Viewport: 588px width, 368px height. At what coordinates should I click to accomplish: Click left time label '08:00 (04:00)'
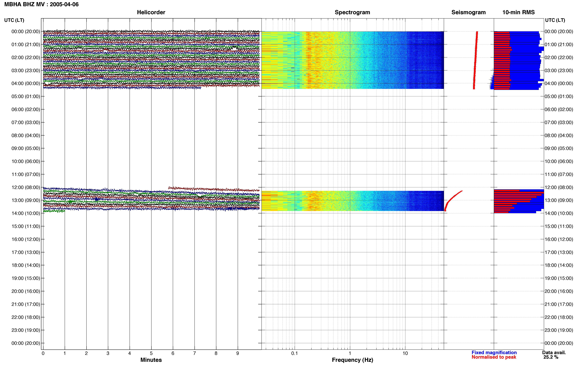coord(26,135)
